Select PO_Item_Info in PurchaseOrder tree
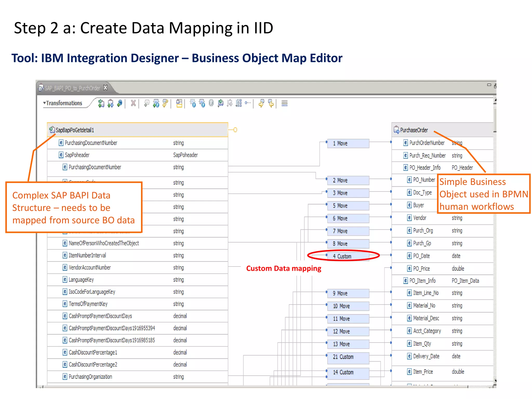The width and height of the screenshot is (532, 399). [x=422, y=281]
